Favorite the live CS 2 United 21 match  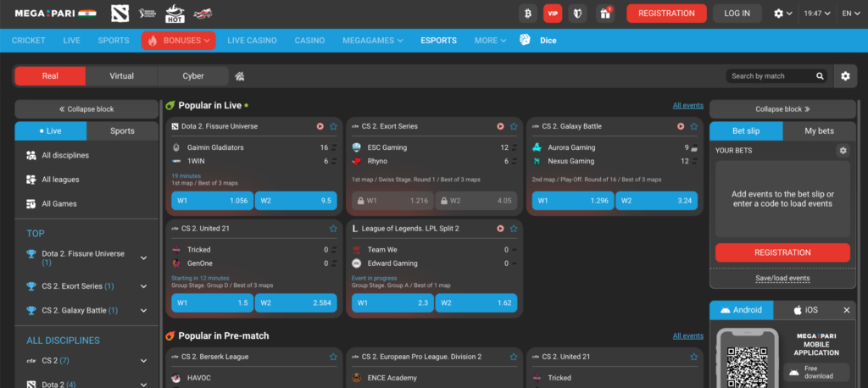[x=333, y=229]
